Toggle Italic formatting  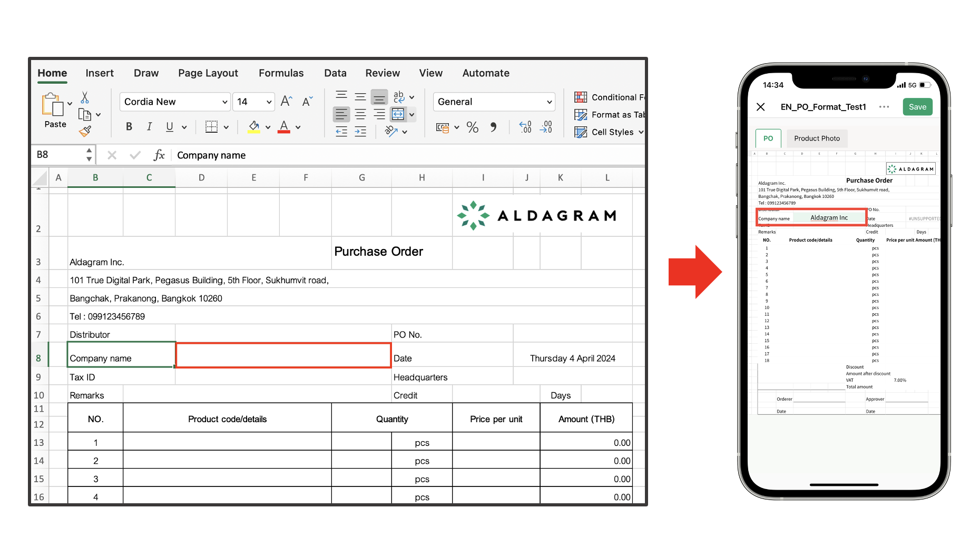(x=150, y=127)
